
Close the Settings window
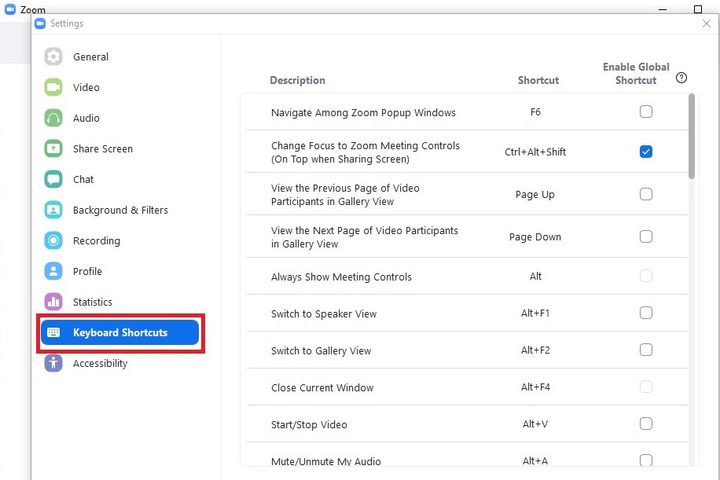click(x=707, y=23)
